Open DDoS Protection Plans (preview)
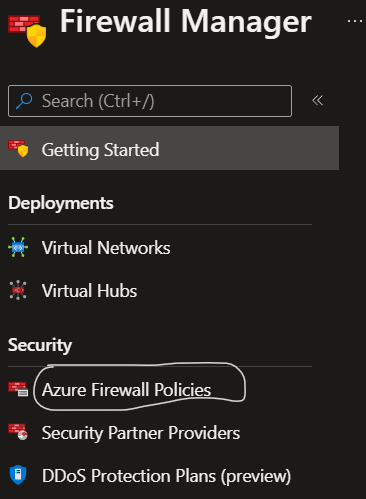366x499 pixels. [x=166, y=476]
